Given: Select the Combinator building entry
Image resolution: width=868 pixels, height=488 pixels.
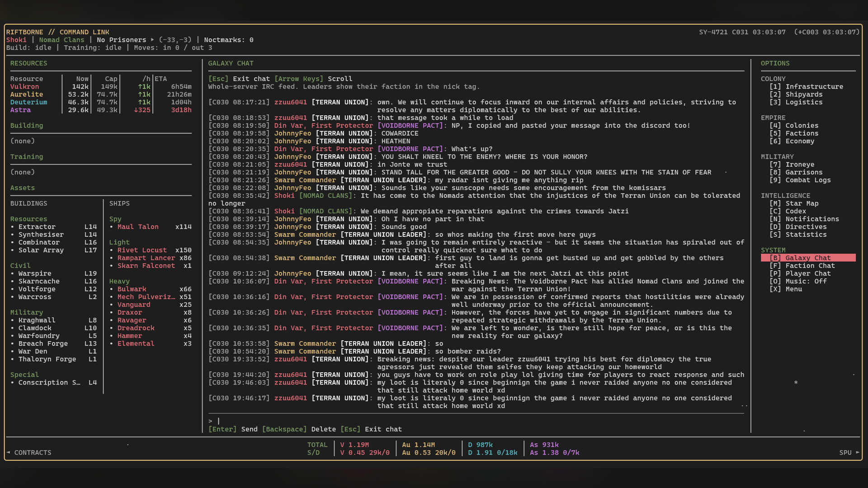Looking at the screenshot, I should (x=54, y=242).
